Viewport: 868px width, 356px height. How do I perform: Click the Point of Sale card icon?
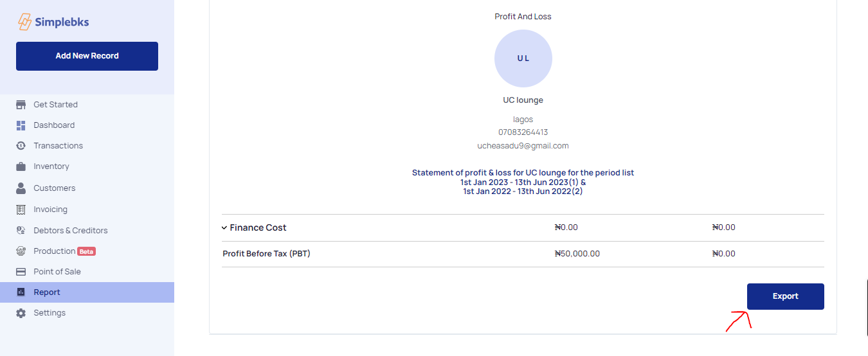pyautogui.click(x=21, y=272)
